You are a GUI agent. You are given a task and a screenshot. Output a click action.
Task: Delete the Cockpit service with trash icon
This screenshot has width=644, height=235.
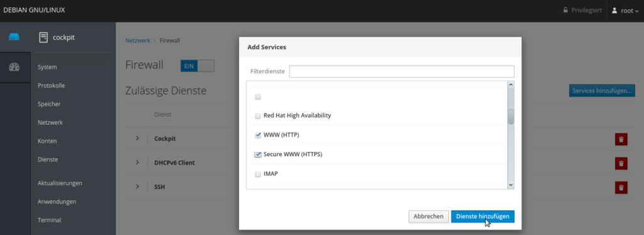coord(621,139)
